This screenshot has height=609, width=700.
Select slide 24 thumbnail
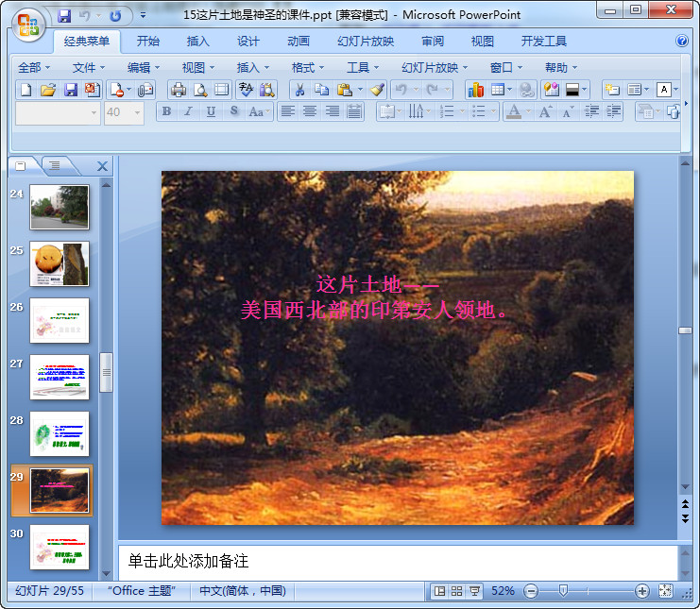tap(60, 207)
